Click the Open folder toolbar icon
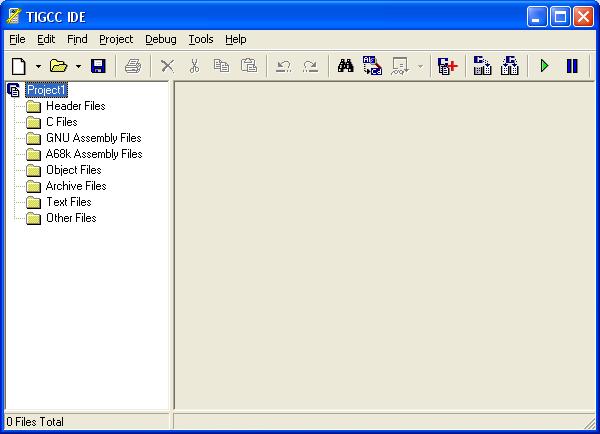Screen dimensions: 600x434 (x=59, y=66)
